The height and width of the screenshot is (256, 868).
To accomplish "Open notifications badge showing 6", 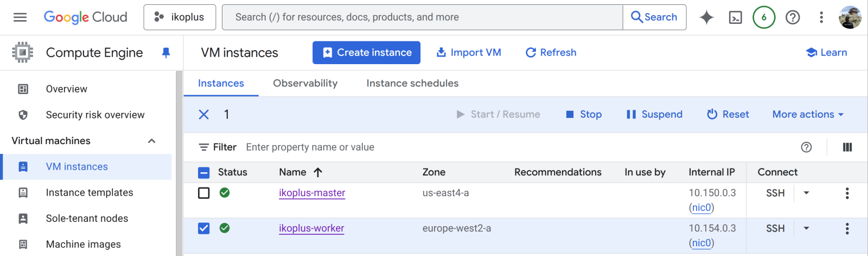I will (764, 17).
